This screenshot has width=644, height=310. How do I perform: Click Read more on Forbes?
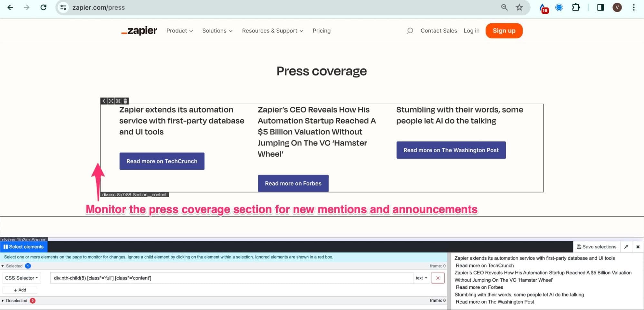pyautogui.click(x=293, y=183)
